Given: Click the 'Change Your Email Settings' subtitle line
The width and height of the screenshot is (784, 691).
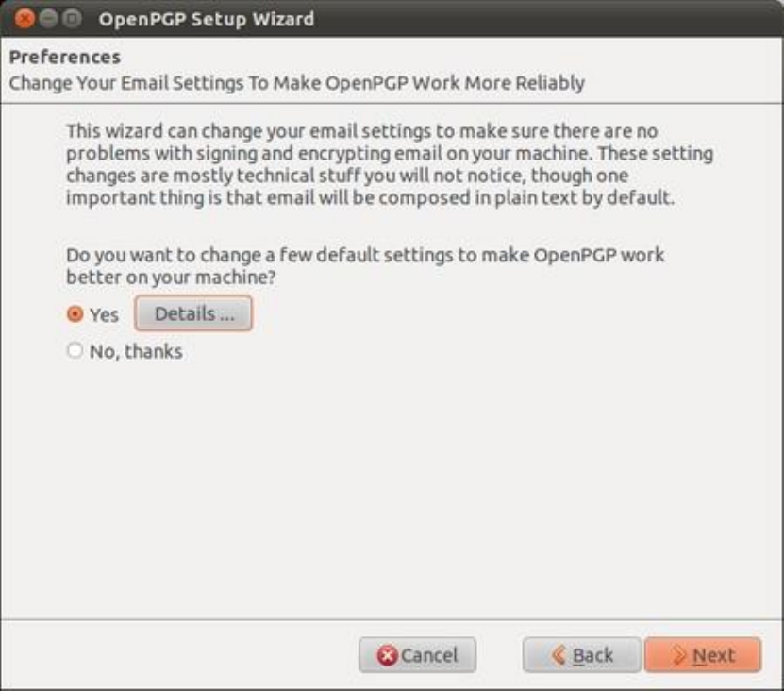Looking at the screenshot, I should click(297, 83).
